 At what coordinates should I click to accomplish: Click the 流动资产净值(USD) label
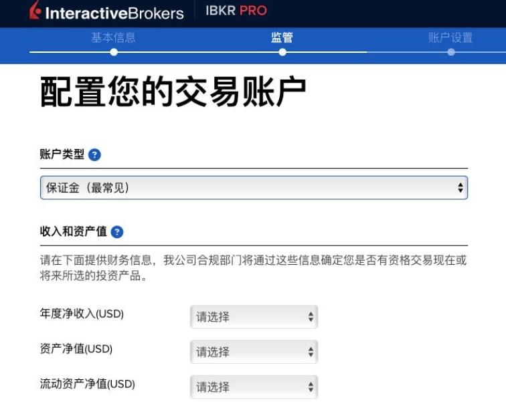(x=88, y=384)
